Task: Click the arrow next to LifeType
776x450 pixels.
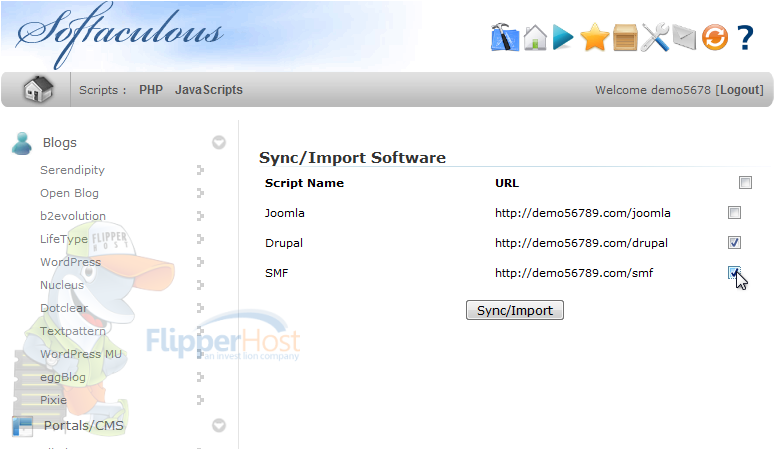Action: point(200,239)
